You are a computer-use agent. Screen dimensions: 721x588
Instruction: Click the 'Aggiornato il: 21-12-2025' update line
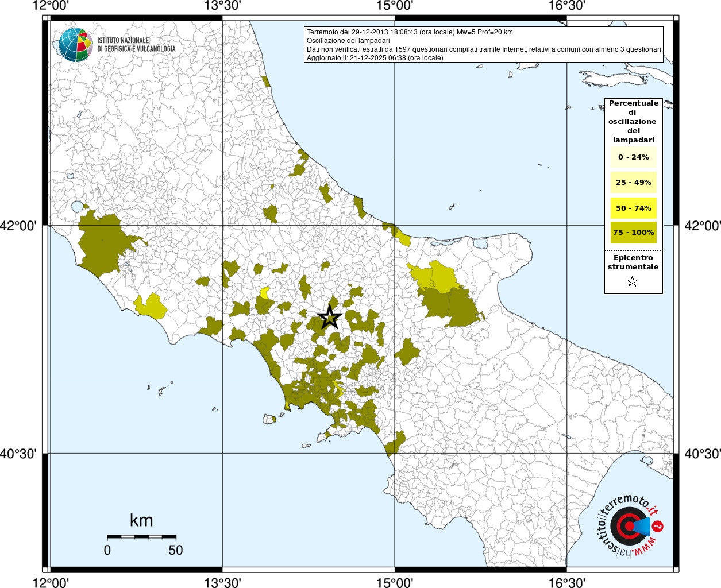(x=375, y=58)
